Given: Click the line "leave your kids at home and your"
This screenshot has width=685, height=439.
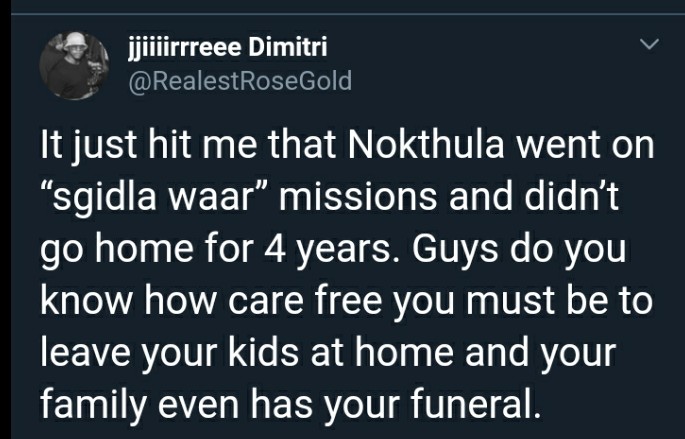Looking at the screenshot, I should [x=328, y=353].
